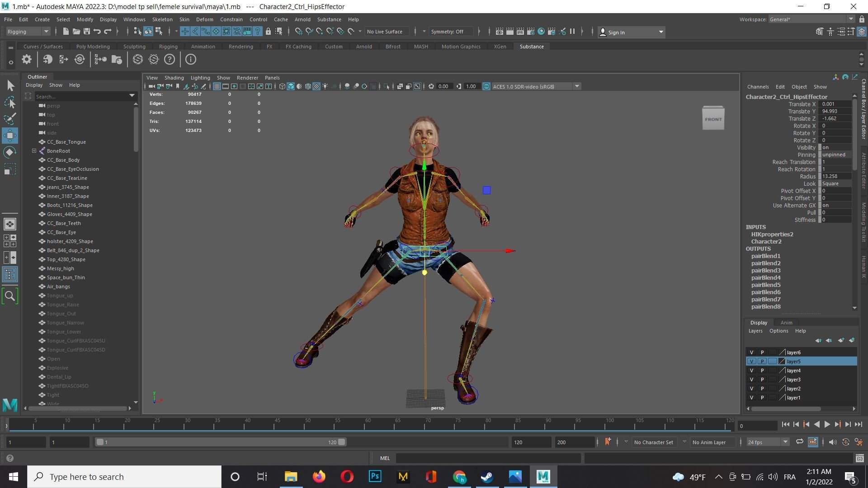
Task: Toggle visibility V of layer1
Action: (751, 398)
